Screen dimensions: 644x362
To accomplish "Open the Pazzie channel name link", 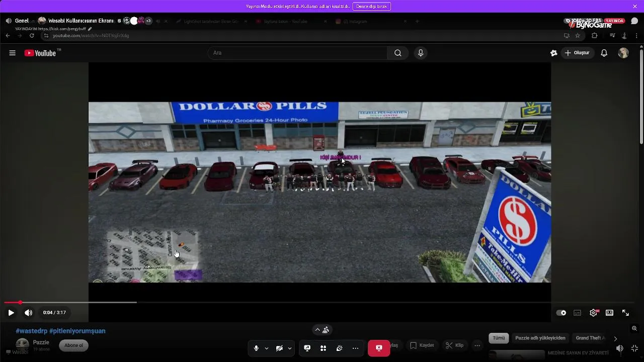I will pos(41,342).
